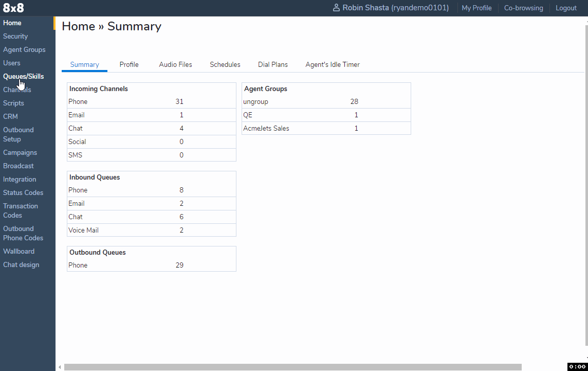This screenshot has width=588, height=371.
Task: Click the AcmeJets Sales group row
Action: point(326,129)
